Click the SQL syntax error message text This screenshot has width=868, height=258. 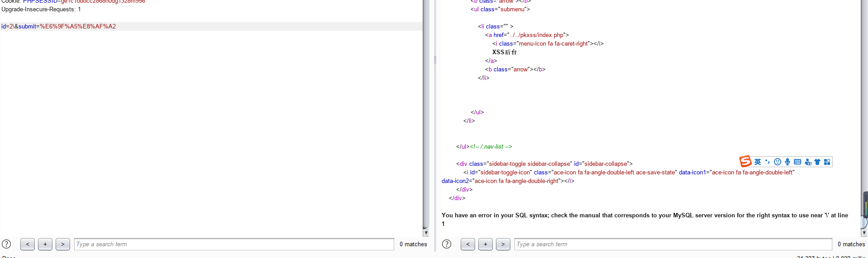pyautogui.click(x=645, y=219)
